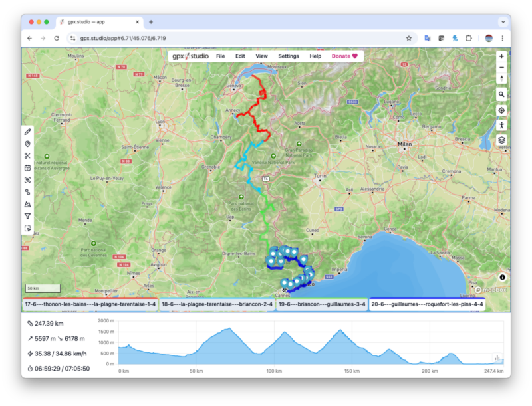532x406 pixels.
Task: Locate me using the geolocate target button
Action: (501, 110)
